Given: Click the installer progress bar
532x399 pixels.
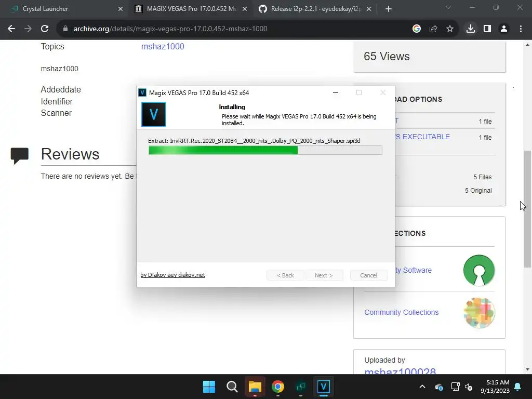Looking at the screenshot, I should 265,150.
